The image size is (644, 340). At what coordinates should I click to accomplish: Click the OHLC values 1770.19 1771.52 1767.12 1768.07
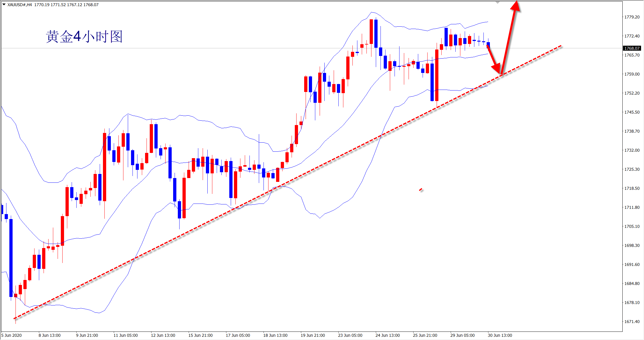(x=66, y=5)
